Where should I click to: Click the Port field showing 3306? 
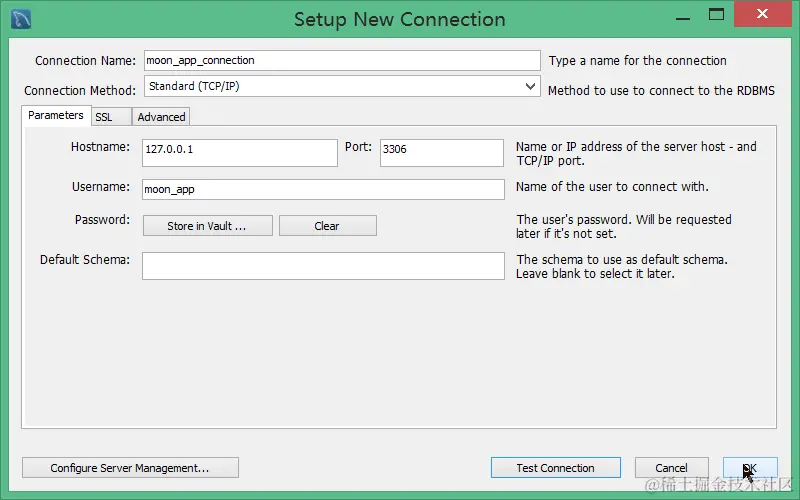[x=441, y=153]
